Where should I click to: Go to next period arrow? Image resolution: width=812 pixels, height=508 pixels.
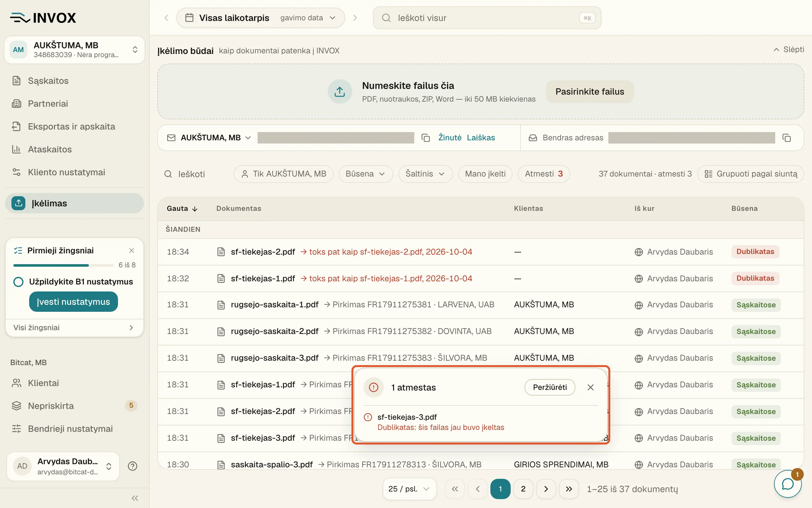355,18
